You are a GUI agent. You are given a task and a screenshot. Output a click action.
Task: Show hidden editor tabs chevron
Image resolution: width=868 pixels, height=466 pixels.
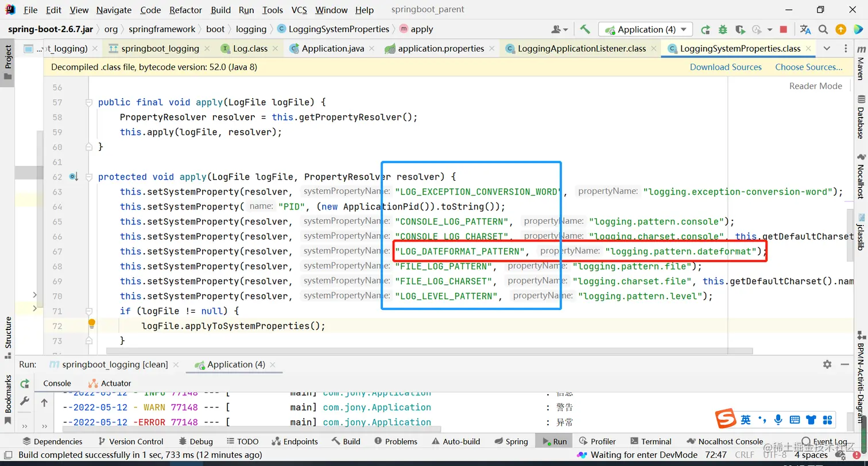click(827, 49)
